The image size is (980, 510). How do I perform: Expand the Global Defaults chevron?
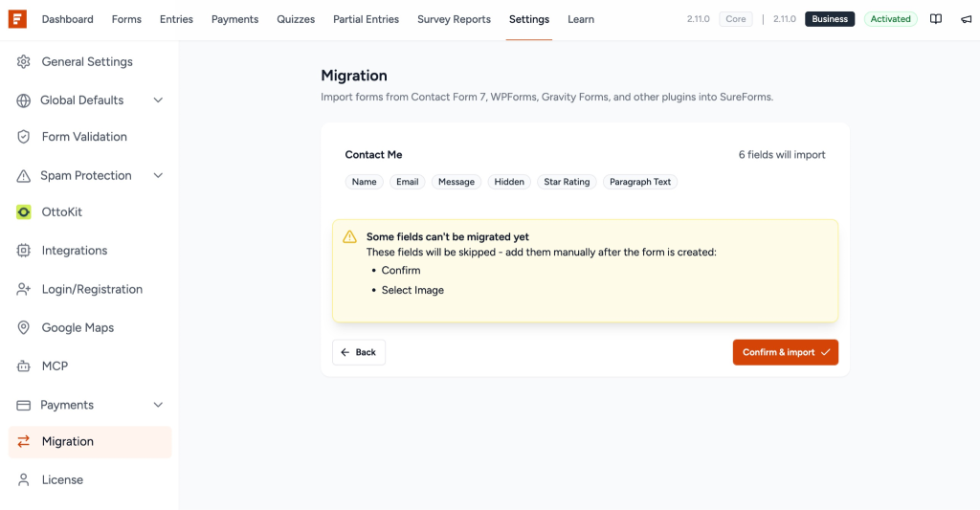[x=158, y=100]
